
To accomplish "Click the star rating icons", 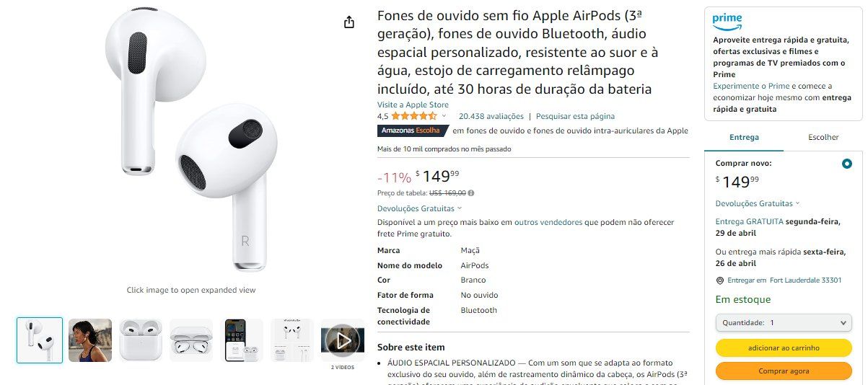I will pos(413,115).
